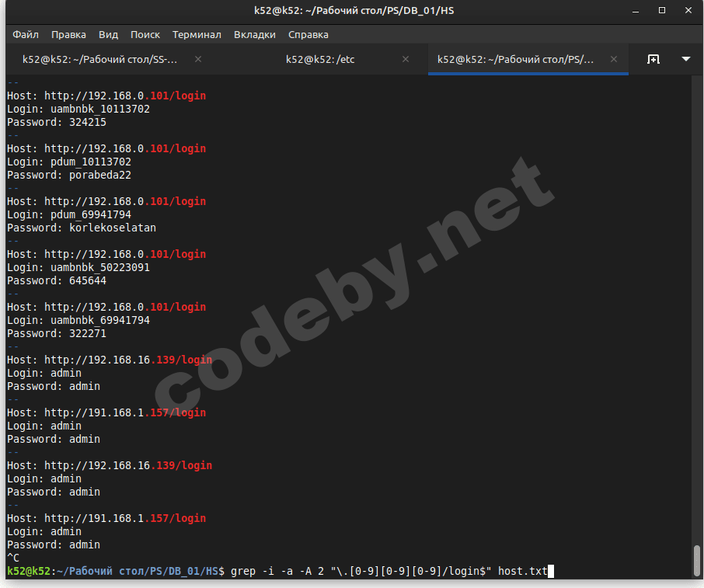
Task: Select the Рабочий стол/PS tab
Action: coord(515,59)
